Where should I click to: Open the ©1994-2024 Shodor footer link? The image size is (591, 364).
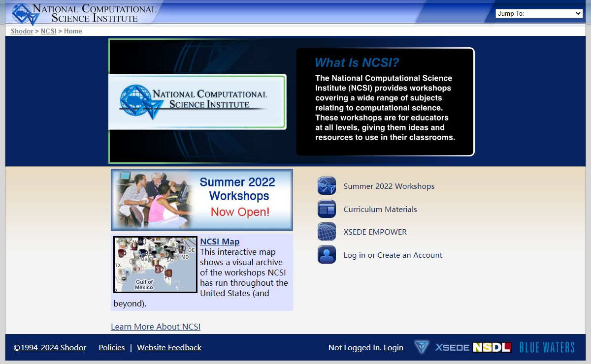click(x=50, y=347)
